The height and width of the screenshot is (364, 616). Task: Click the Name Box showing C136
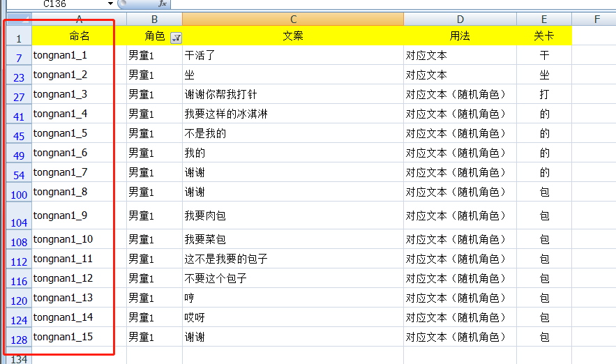55,3
